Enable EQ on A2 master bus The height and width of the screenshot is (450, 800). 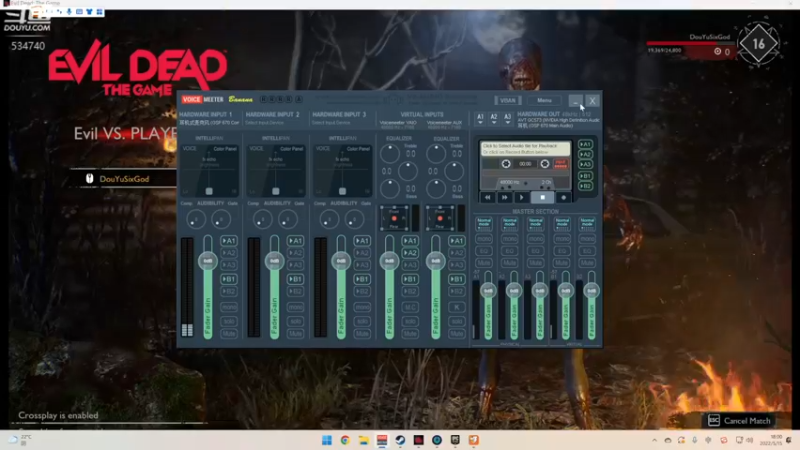pos(510,251)
